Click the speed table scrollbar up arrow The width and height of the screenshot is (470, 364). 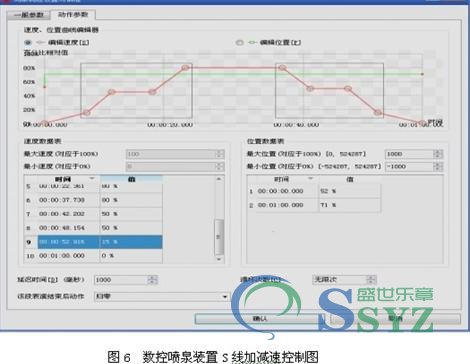click(219, 179)
